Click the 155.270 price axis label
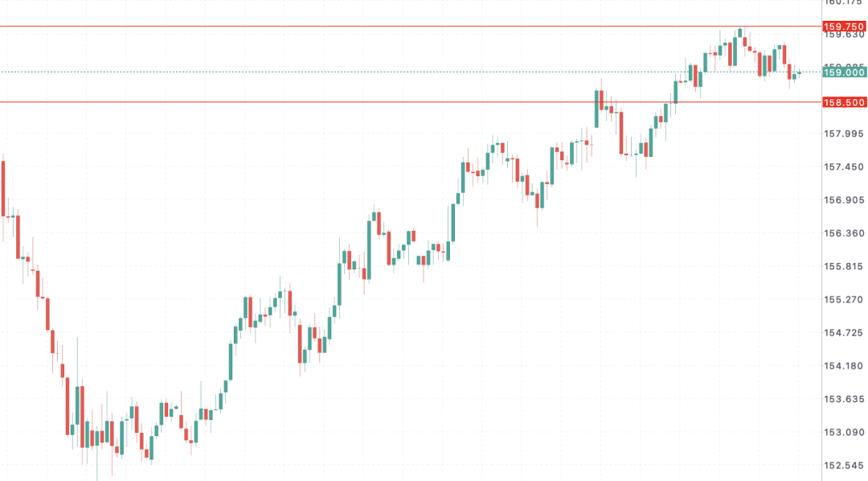Image resolution: width=868 pixels, height=481 pixels. pos(844,299)
